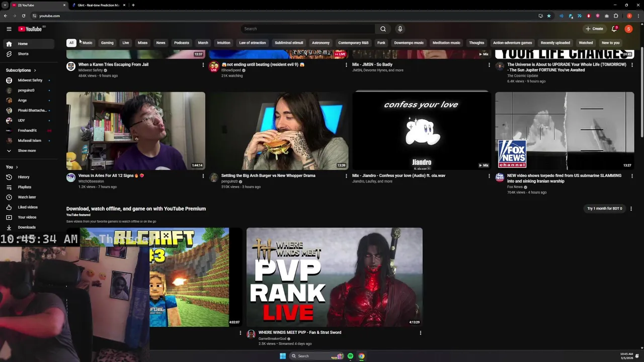This screenshot has width=644, height=362.
Task: Play the Big Arch Burger thumbnail
Action: [279, 131]
